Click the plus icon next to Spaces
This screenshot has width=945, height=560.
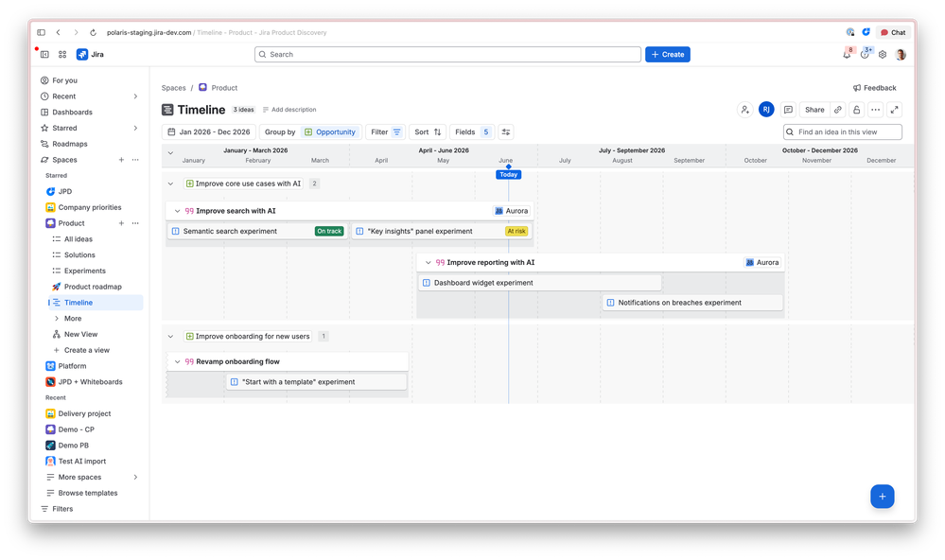tap(121, 160)
